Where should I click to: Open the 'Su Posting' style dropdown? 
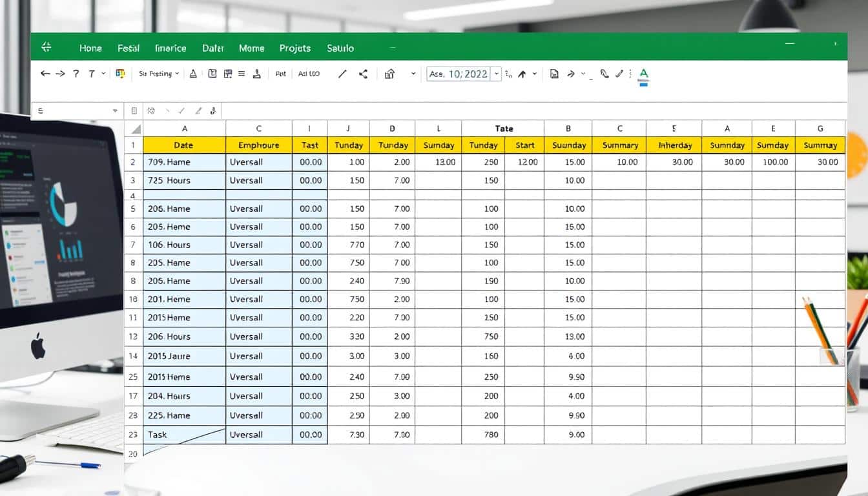(x=159, y=74)
